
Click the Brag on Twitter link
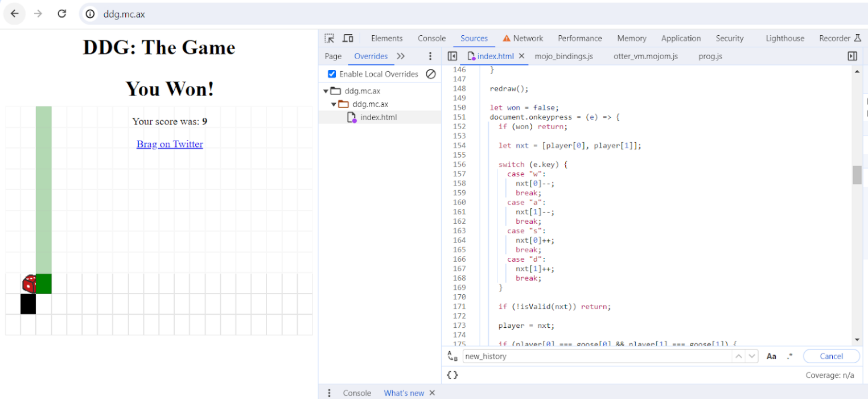tap(170, 144)
